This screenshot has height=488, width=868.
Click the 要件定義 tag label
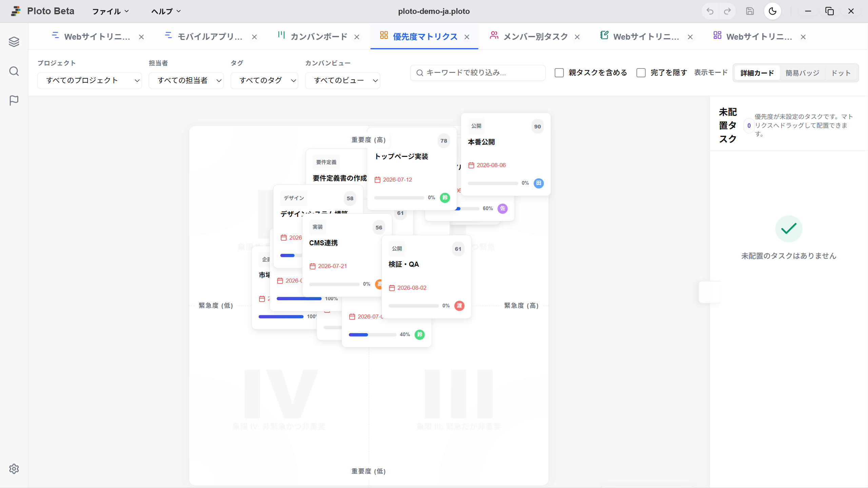click(326, 162)
